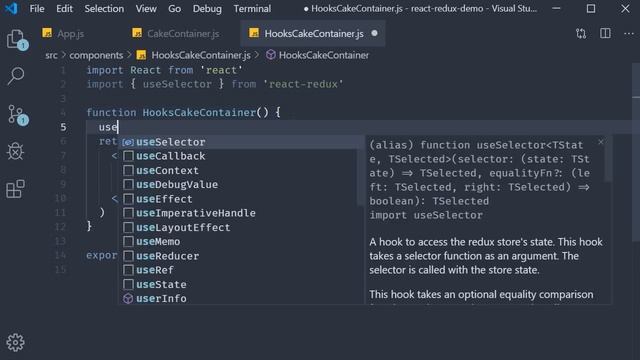The width and height of the screenshot is (640, 360).
Task: Open the Terminal menu
Action: [252, 9]
